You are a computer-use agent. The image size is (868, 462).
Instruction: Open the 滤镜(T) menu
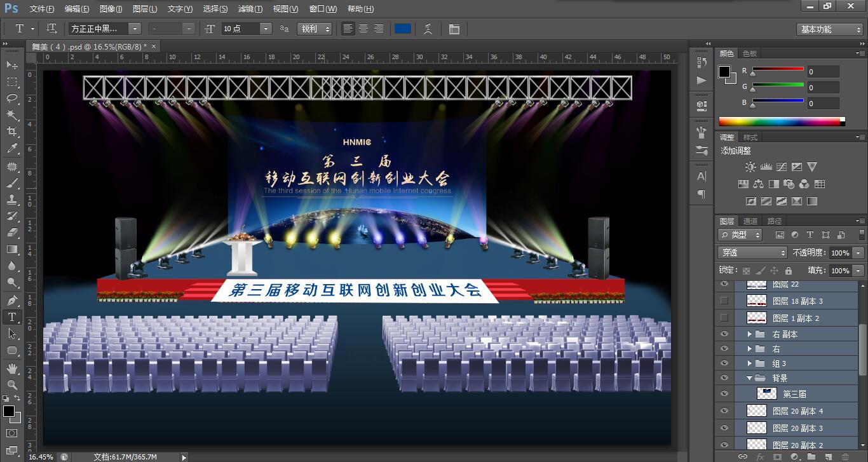coord(250,9)
